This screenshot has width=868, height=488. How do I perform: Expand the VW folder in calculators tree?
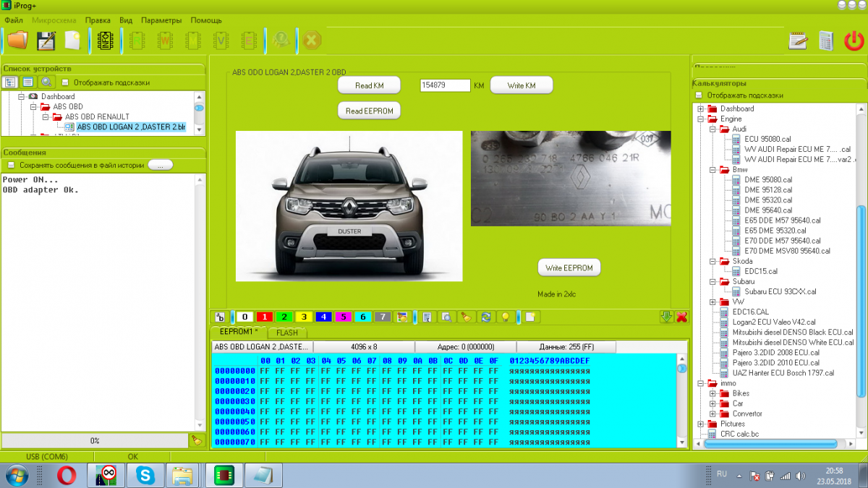[x=712, y=301]
